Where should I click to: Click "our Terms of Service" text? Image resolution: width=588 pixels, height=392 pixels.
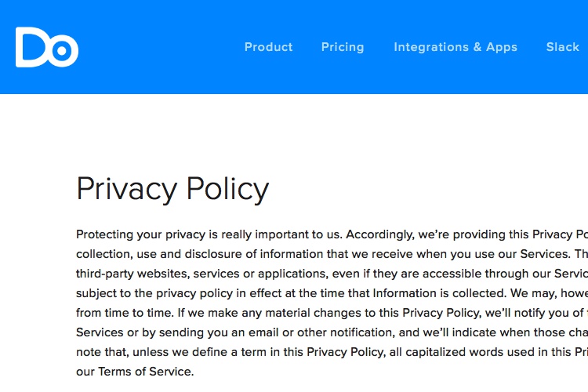(134, 372)
